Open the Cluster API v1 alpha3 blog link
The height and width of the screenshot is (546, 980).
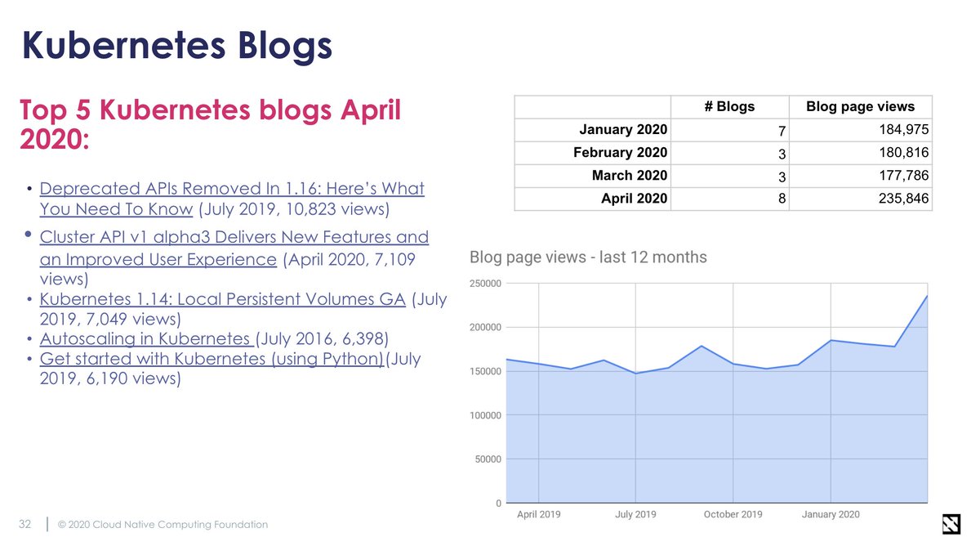pos(234,237)
